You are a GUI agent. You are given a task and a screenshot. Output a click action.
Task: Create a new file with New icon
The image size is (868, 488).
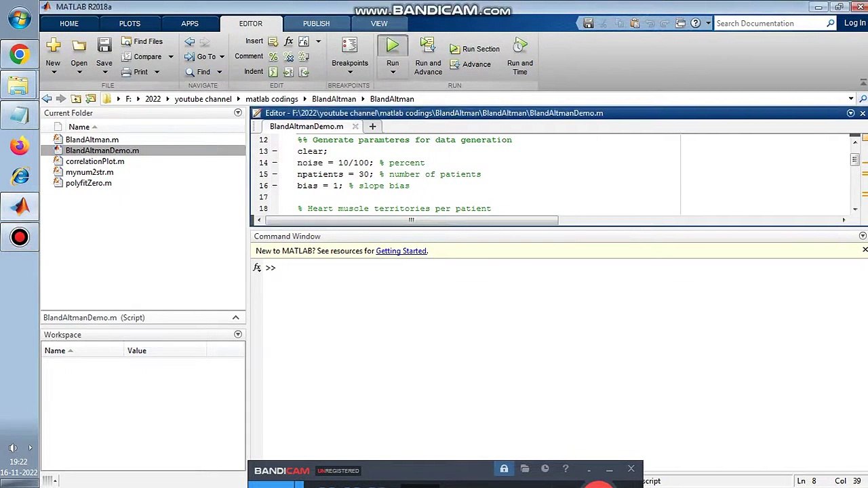(53, 46)
